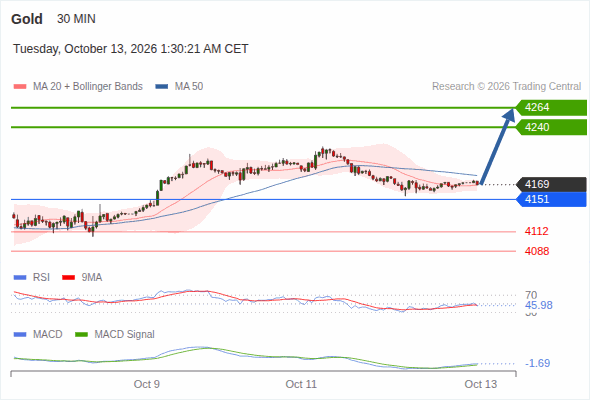Click the MACD Signal legend label
590x400 pixels.
[x=125, y=334]
